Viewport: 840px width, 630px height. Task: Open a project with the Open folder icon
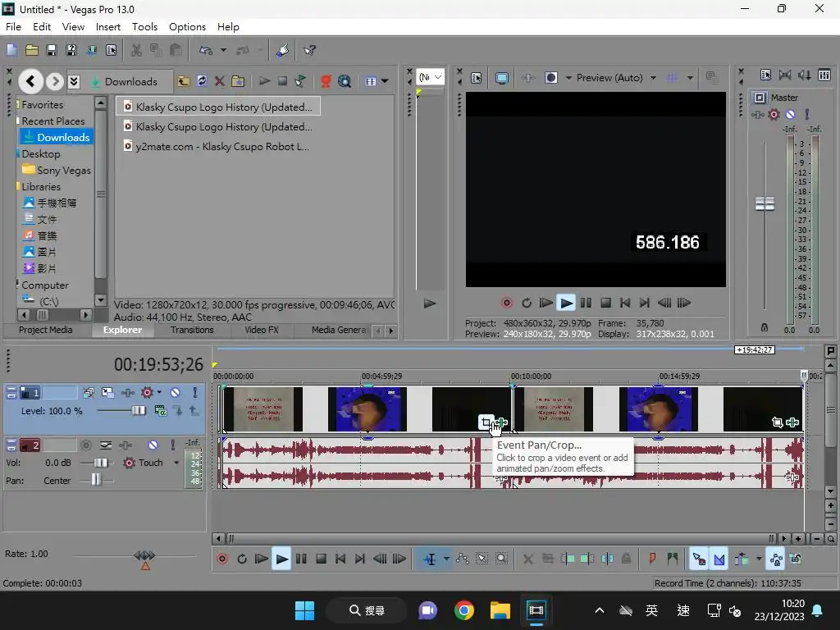tap(32, 50)
